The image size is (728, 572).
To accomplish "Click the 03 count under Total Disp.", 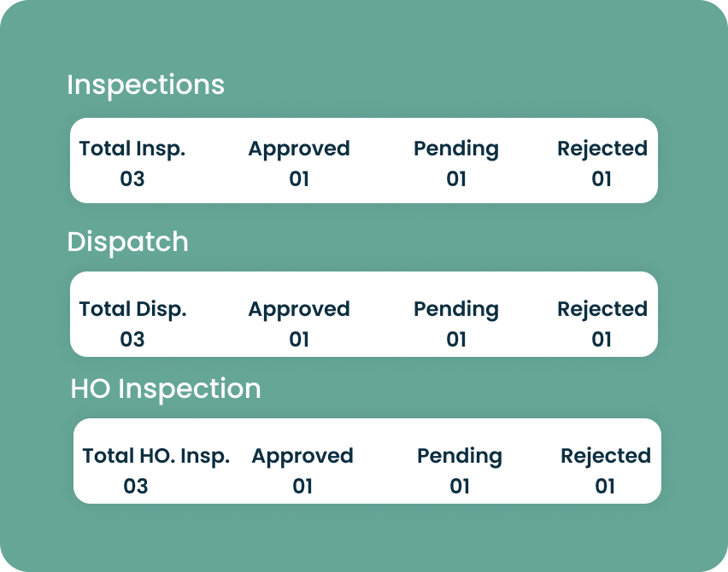I will (132, 340).
